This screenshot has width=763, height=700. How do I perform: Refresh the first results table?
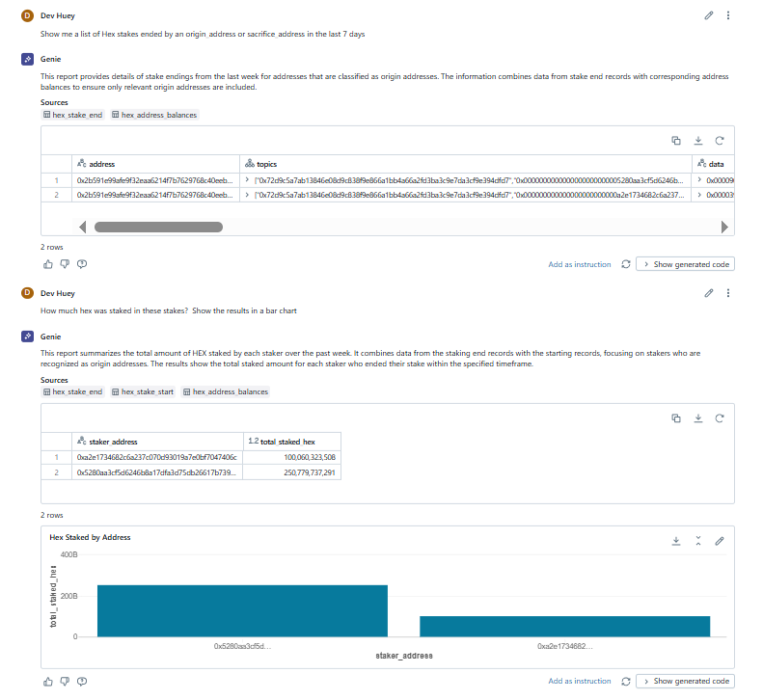click(720, 141)
